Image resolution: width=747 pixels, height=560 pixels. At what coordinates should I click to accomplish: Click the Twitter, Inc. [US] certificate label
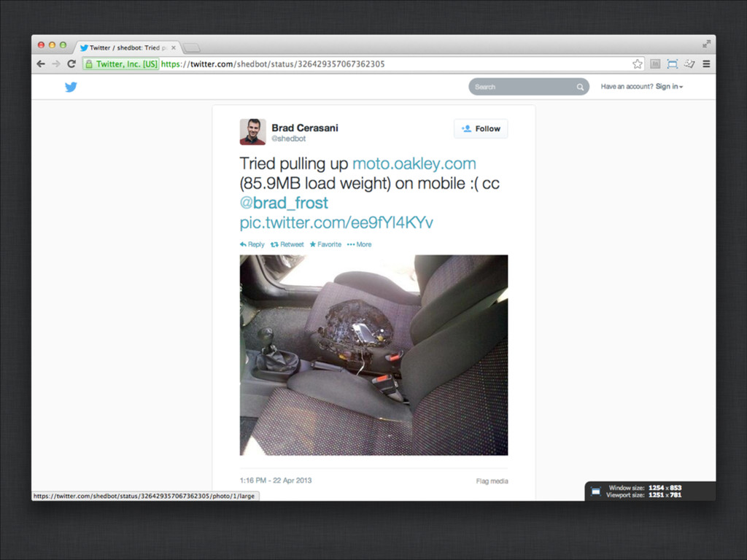126,64
